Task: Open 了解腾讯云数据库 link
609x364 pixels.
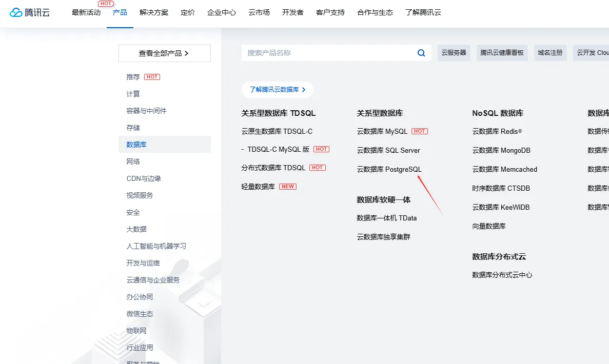Action: (277, 90)
